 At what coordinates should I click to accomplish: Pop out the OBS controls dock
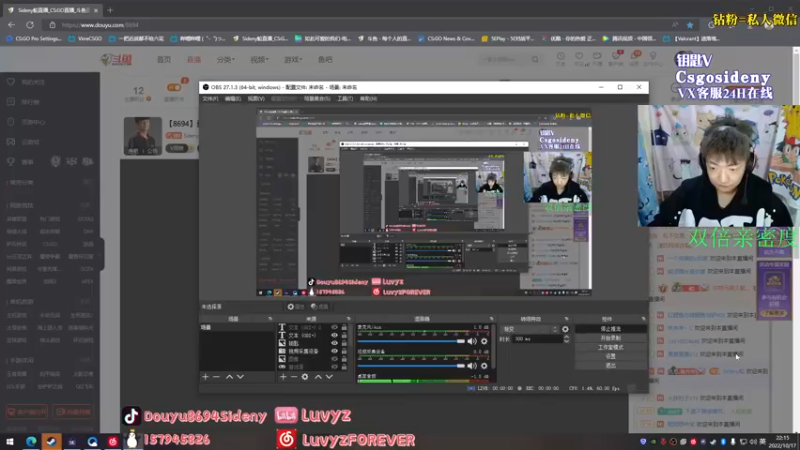tap(643, 319)
